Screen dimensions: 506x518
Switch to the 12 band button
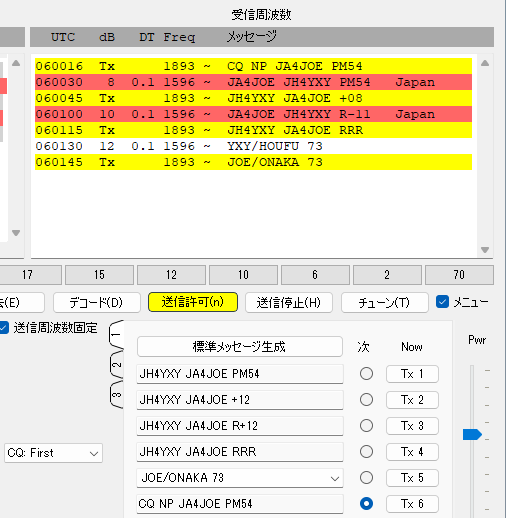point(171,275)
